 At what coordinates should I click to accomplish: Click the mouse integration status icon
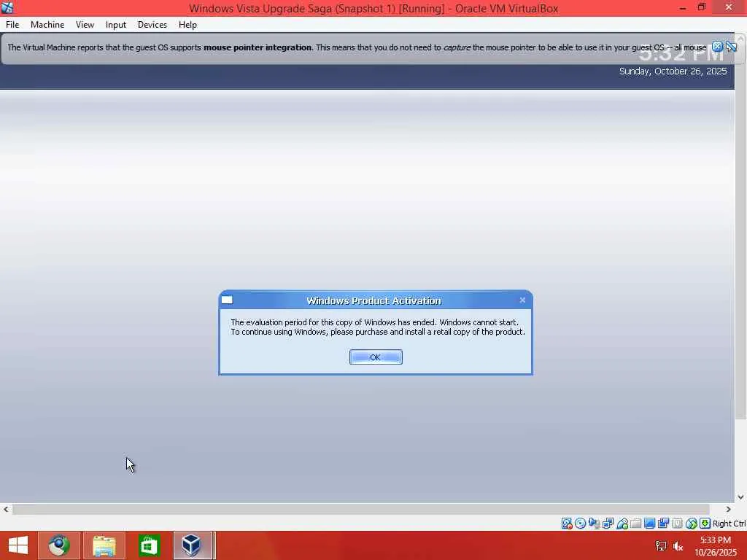(691, 524)
